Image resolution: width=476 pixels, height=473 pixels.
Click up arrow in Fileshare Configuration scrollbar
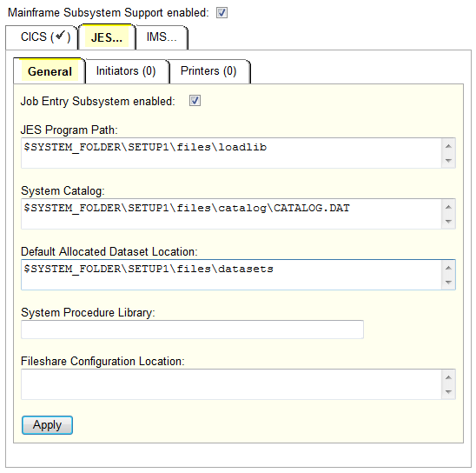point(448,377)
